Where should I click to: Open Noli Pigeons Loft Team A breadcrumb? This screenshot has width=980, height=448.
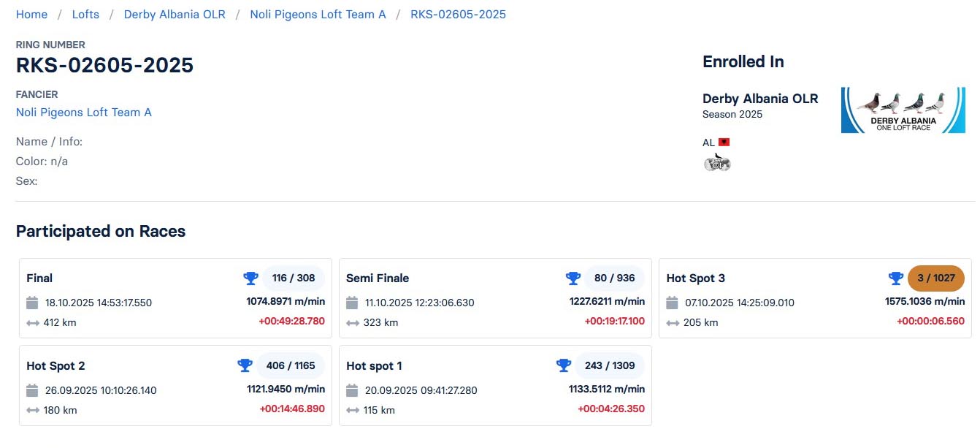(318, 15)
